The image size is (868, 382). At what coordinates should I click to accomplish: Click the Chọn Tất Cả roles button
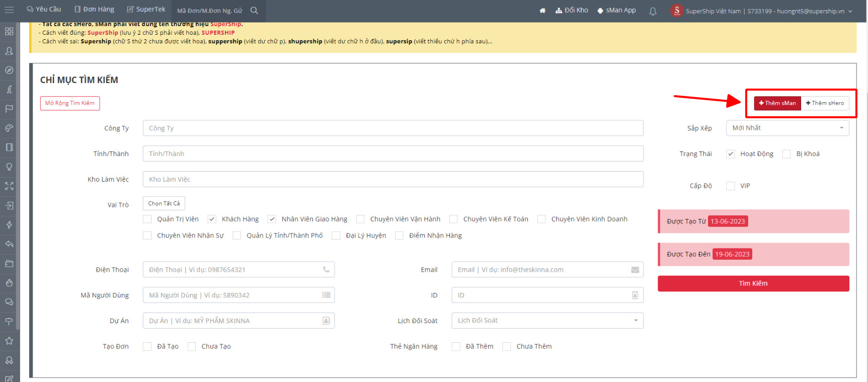tap(164, 203)
